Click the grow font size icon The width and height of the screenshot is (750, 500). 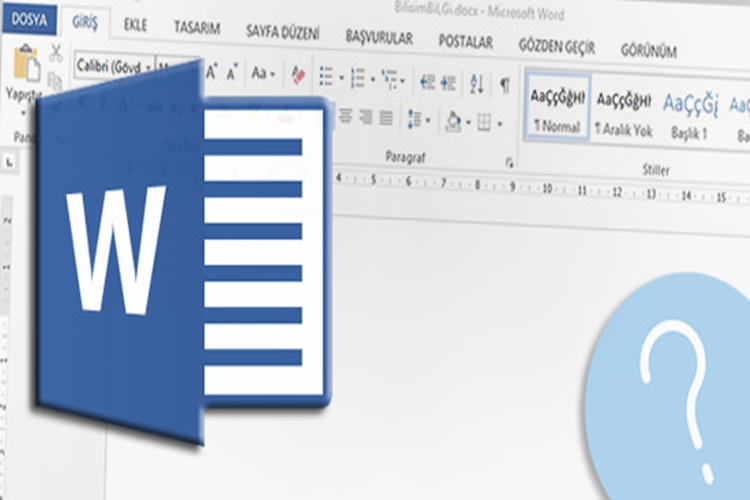click(x=212, y=72)
